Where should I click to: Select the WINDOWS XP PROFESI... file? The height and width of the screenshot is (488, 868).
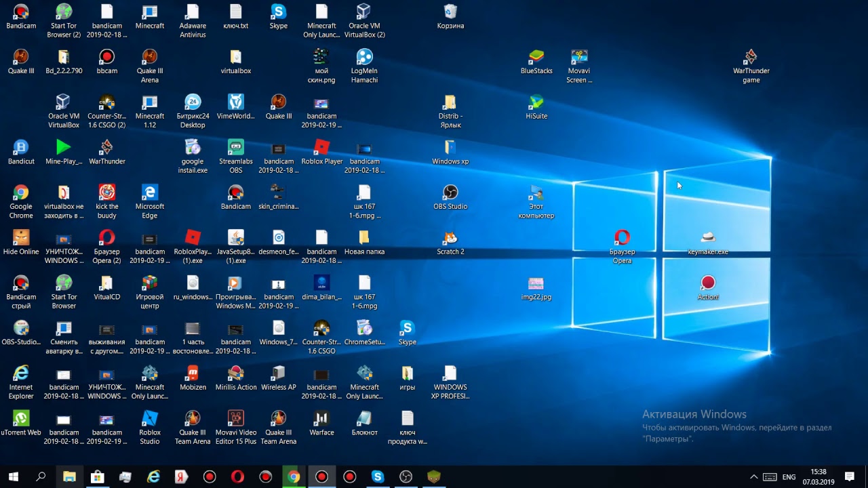coord(450,382)
